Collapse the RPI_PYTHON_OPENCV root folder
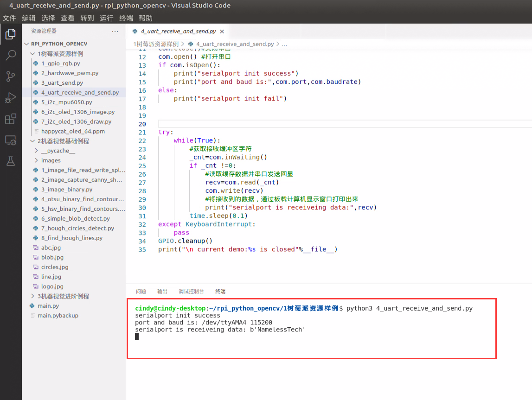532x400 pixels. pyautogui.click(x=27, y=44)
